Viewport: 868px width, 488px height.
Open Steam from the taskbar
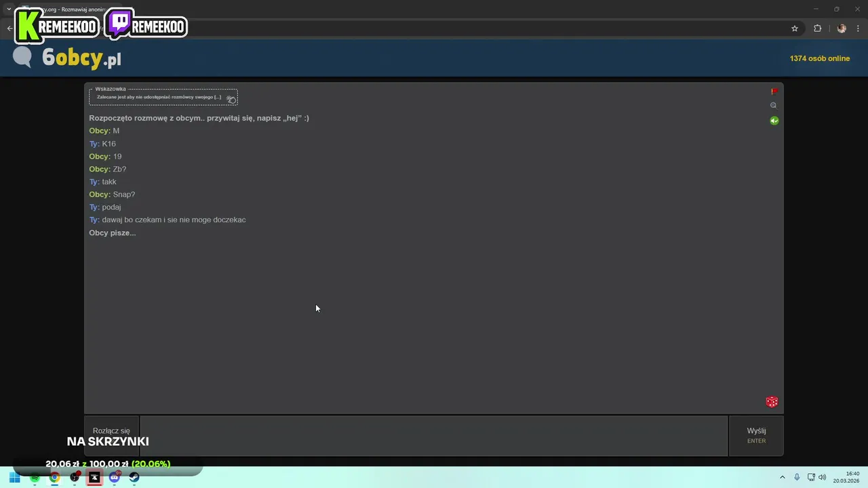134,477
